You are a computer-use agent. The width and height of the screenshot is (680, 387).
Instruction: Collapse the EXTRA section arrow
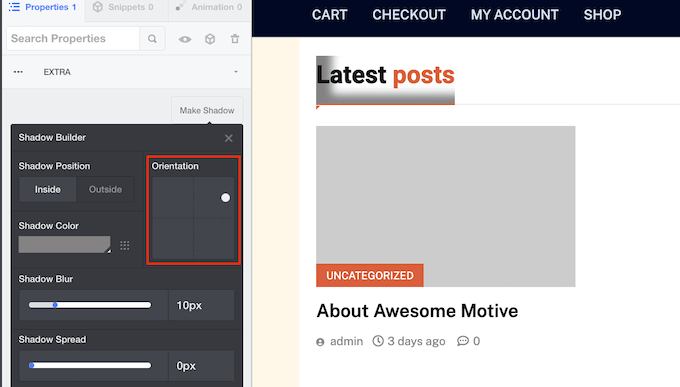pos(236,72)
